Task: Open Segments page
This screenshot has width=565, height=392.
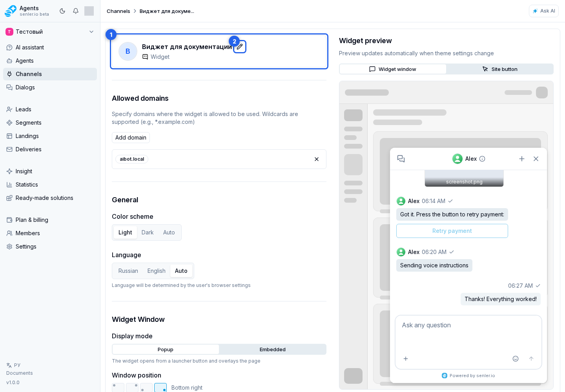Action: (x=50, y=123)
